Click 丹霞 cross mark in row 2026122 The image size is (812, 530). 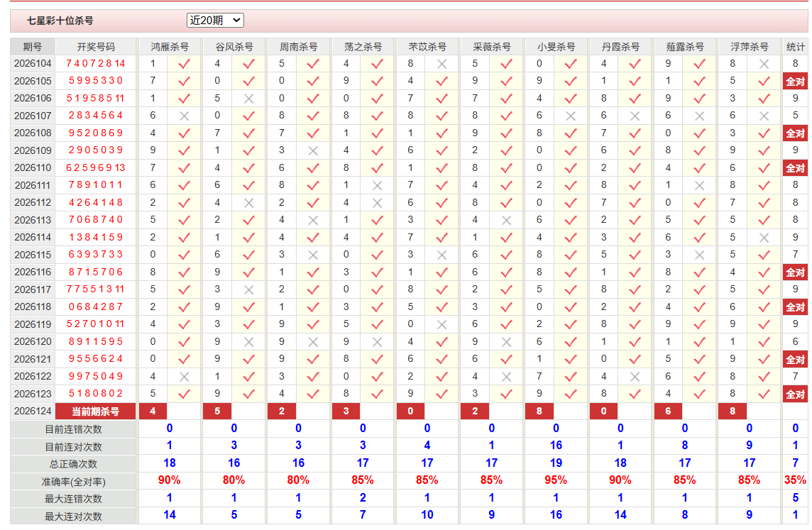[635, 376]
